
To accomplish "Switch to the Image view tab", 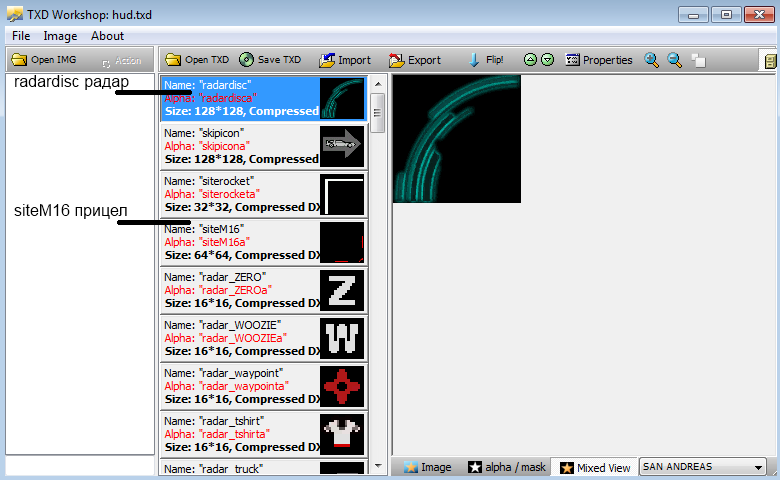I will point(427,467).
